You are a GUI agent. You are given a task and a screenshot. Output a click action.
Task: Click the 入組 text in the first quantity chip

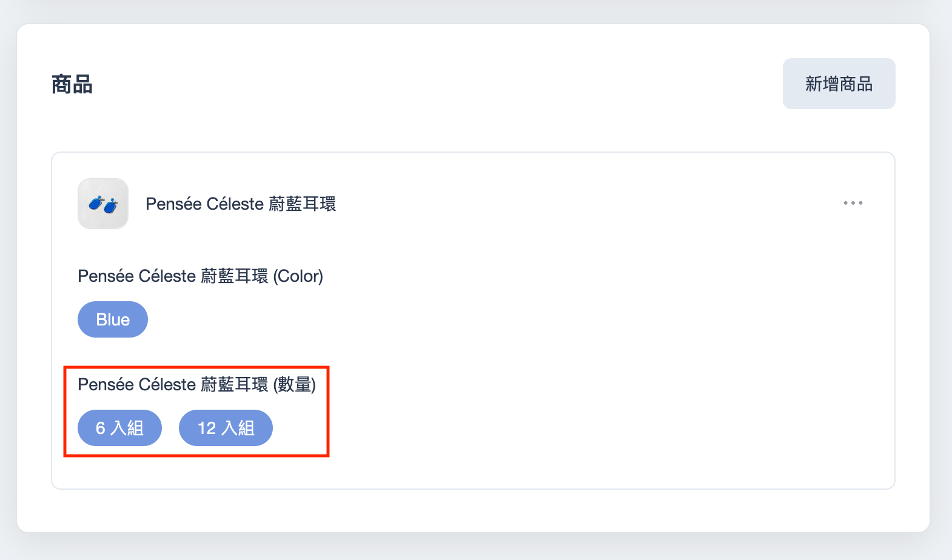pos(127,428)
